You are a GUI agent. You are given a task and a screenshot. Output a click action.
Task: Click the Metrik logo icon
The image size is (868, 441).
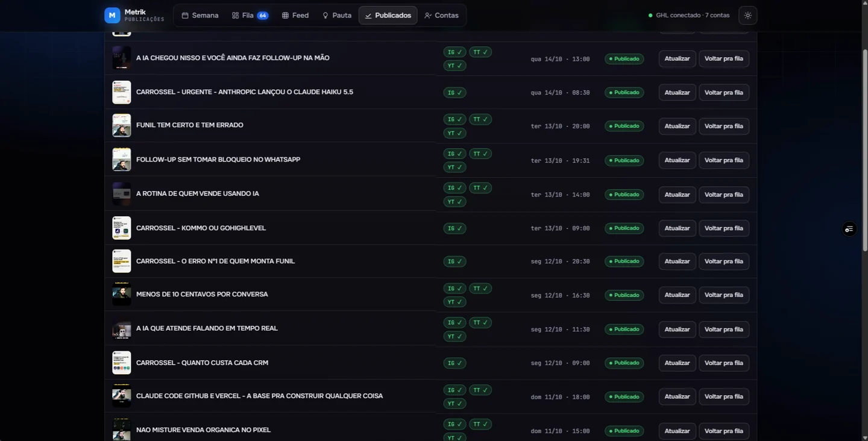tap(112, 15)
